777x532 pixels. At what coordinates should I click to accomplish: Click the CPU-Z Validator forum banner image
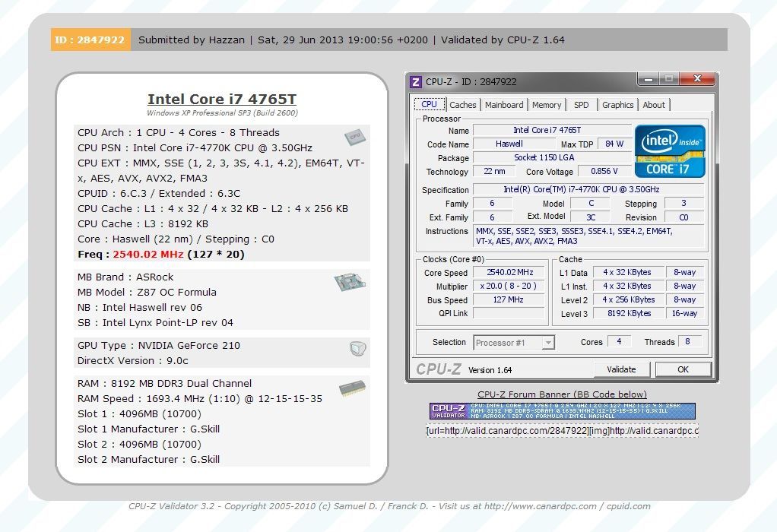[563, 411]
